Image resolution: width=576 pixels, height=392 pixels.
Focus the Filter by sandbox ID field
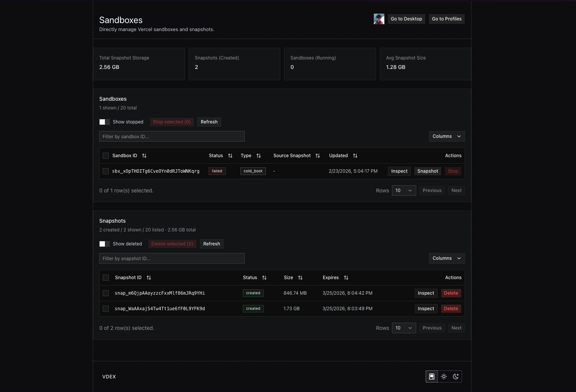(x=172, y=136)
